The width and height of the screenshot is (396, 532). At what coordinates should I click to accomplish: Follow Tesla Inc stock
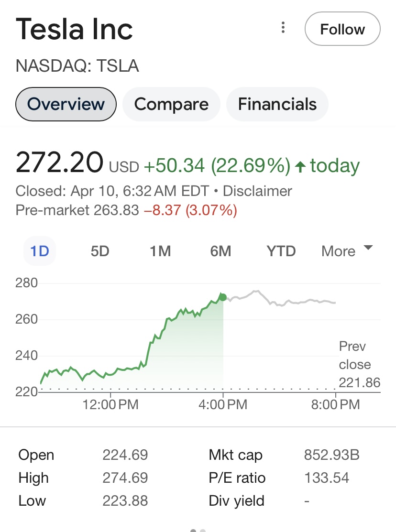pyautogui.click(x=342, y=29)
